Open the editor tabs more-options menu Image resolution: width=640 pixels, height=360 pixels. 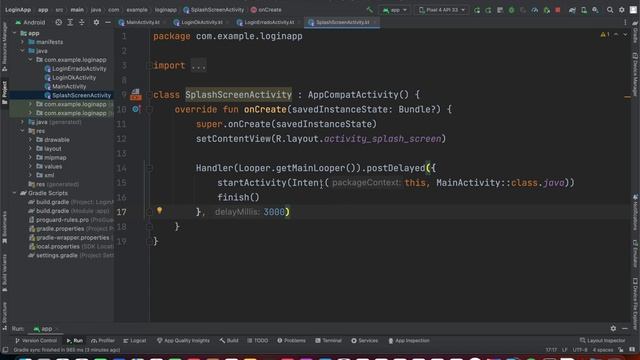[625, 22]
